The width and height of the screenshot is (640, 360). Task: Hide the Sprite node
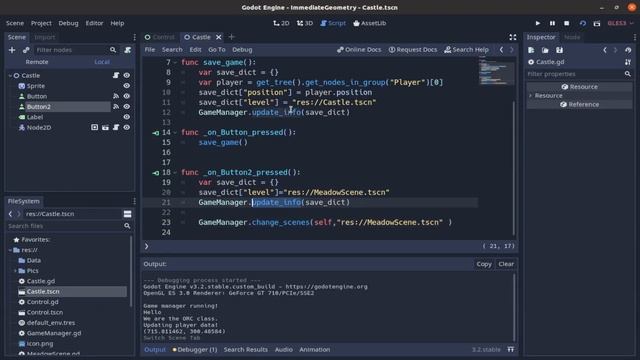coord(127,86)
